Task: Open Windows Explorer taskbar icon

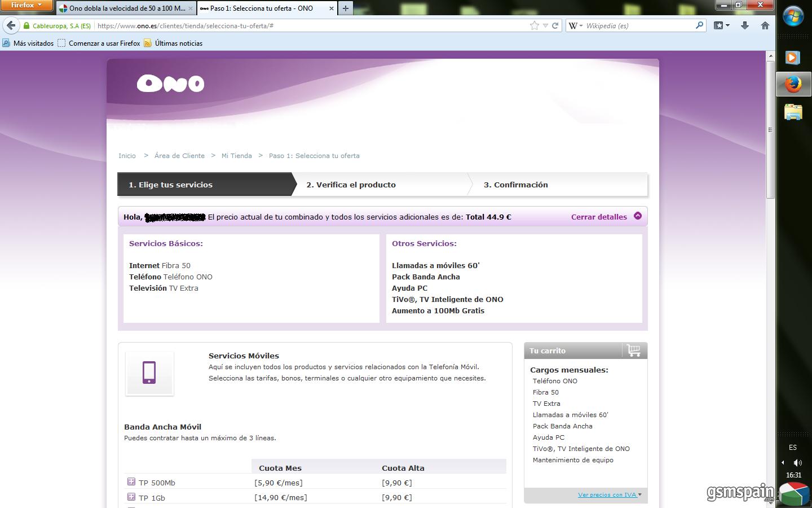Action: coord(793,112)
